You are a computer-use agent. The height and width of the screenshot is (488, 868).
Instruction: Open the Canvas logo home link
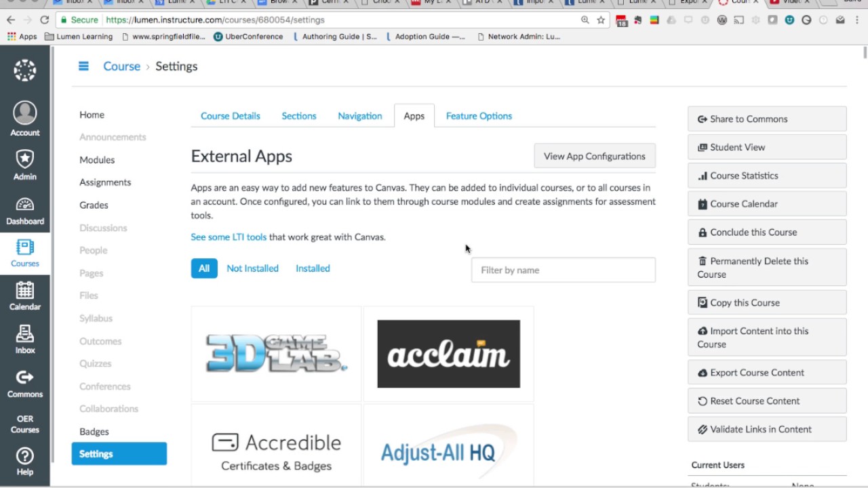tap(25, 70)
